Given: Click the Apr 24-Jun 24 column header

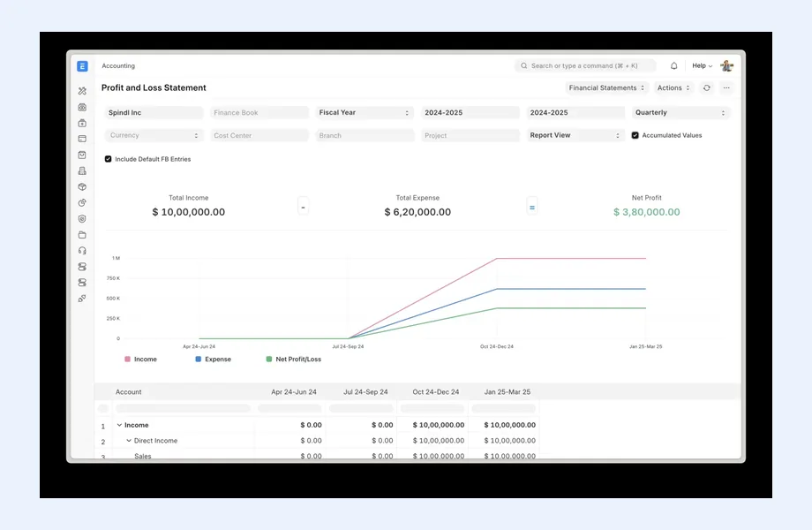Looking at the screenshot, I should pyautogui.click(x=294, y=392).
